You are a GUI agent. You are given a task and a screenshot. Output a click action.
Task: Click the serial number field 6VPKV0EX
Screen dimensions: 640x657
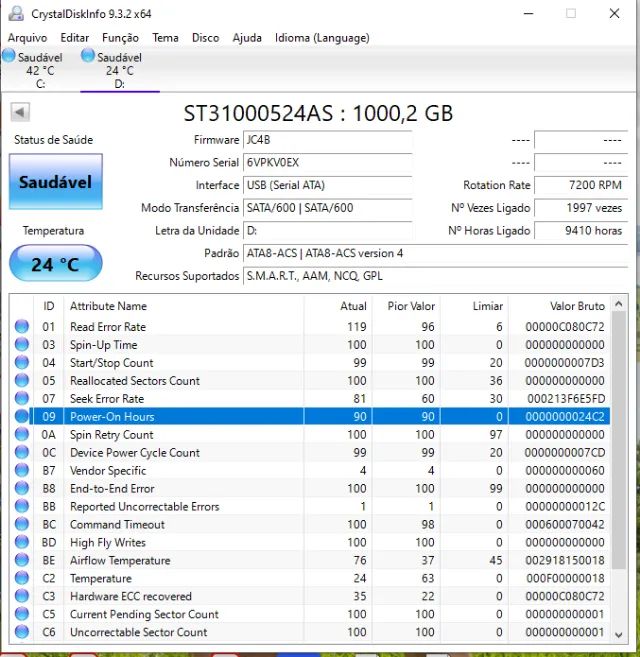pos(327,163)
